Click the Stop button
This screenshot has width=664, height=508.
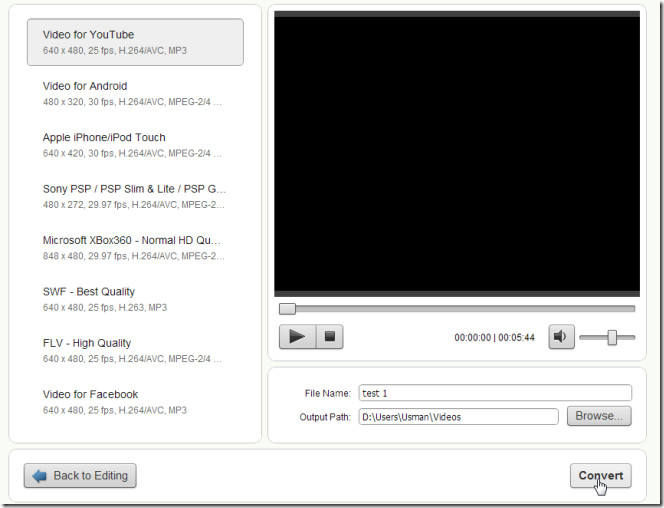(x=330, y=337)
